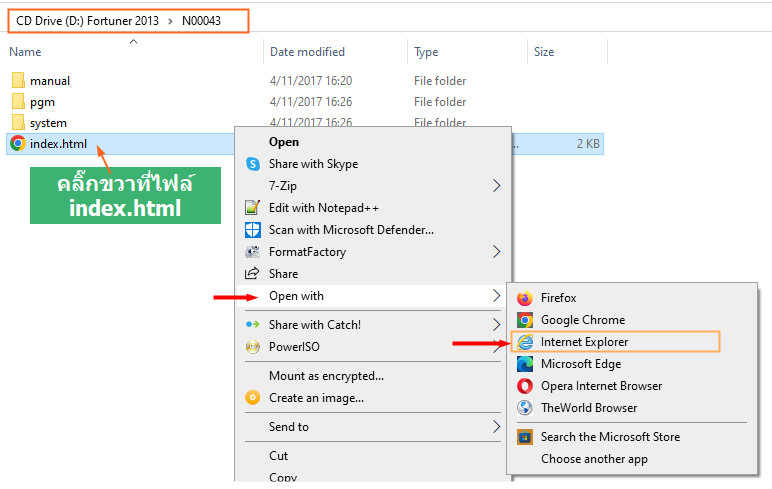Click the Microsoft Store search icon
This screenshot has height=489, width=772.
pos(524,437)
